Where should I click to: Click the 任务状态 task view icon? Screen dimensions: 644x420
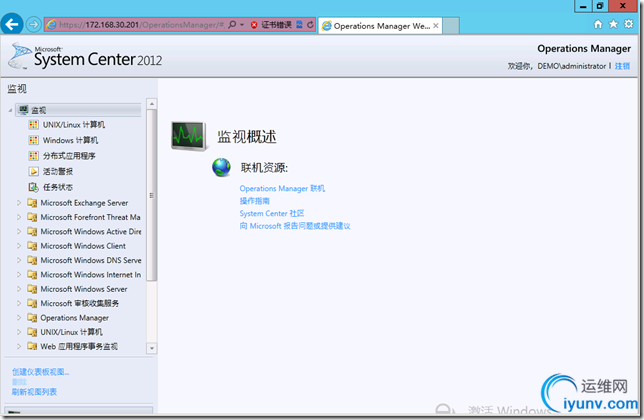pyautogui.click(x=34, y=187)
